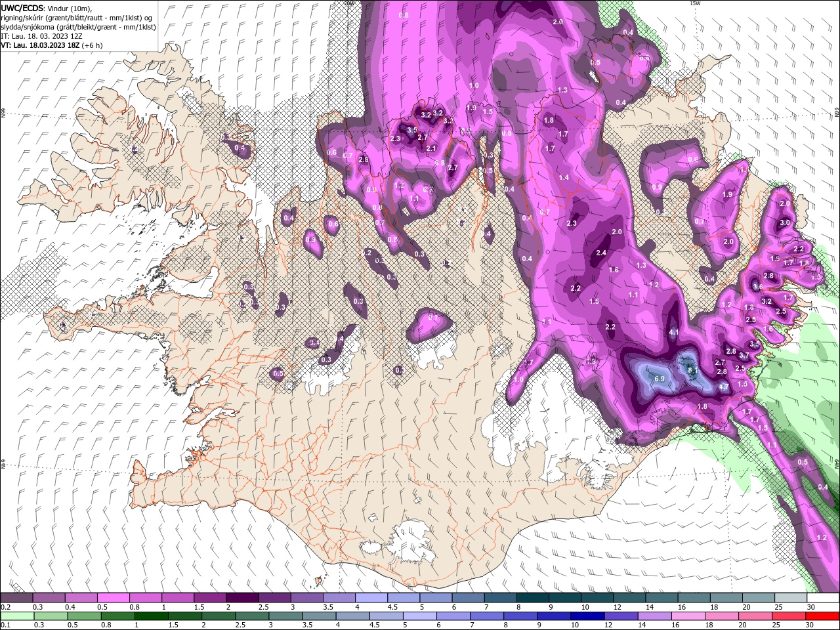Click the 0.2 label on the upper colour scale
Viewport: 840px width, 630px height.
[x=5, y=607]
